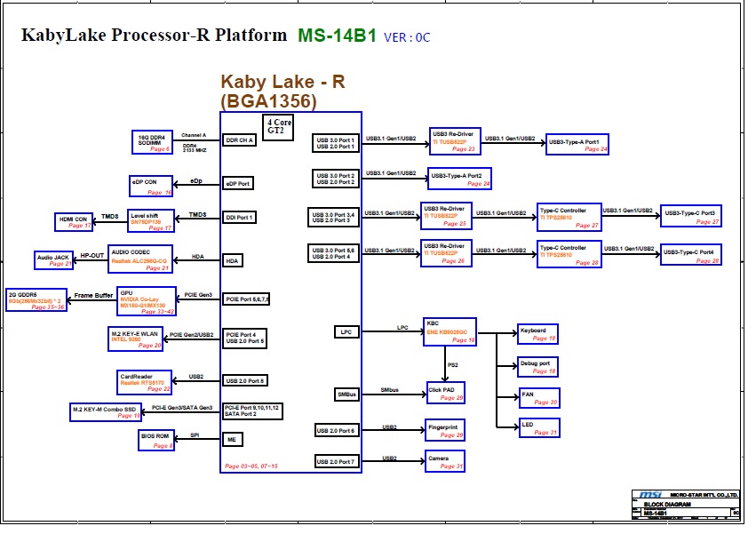Select the Type-C Controller block on Page 28
Image resolution: width=756 pixels, height=534 pixels.
[569, 254]
